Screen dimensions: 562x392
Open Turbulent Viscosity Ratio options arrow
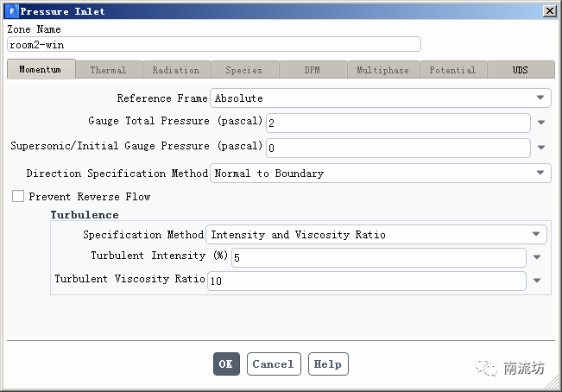coord(537,281)
